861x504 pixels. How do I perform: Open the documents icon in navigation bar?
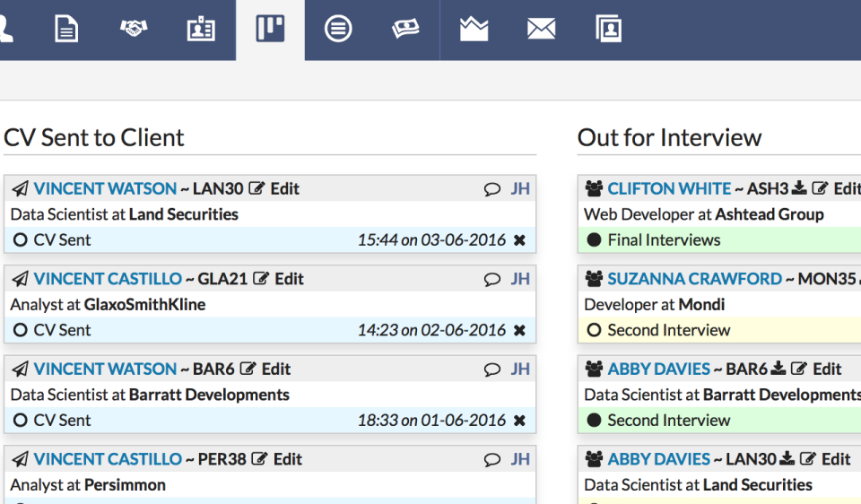coord(66,30)
